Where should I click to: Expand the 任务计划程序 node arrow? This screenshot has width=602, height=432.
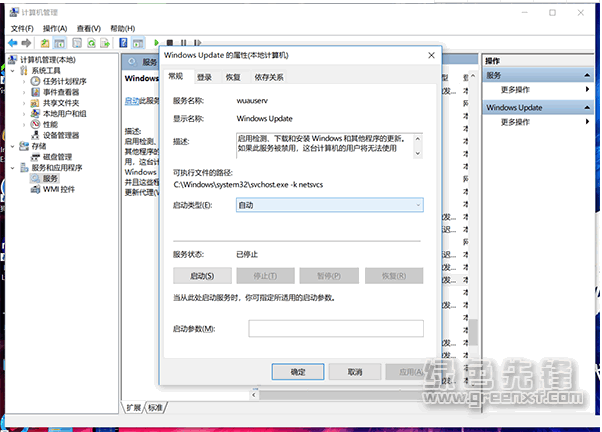(24, 81)
